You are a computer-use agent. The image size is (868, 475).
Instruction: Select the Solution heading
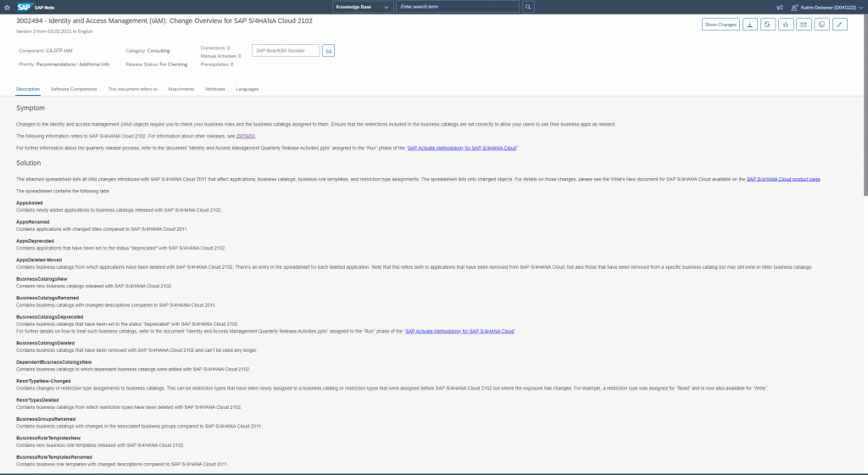coord(28,163)
